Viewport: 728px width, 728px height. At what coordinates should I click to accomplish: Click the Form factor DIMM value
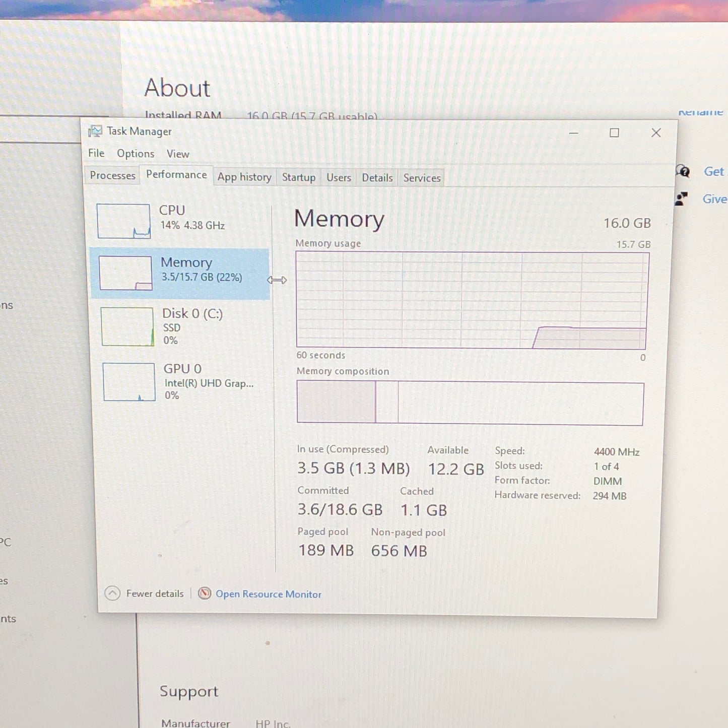pyautogui.click(x=608, y=481)
